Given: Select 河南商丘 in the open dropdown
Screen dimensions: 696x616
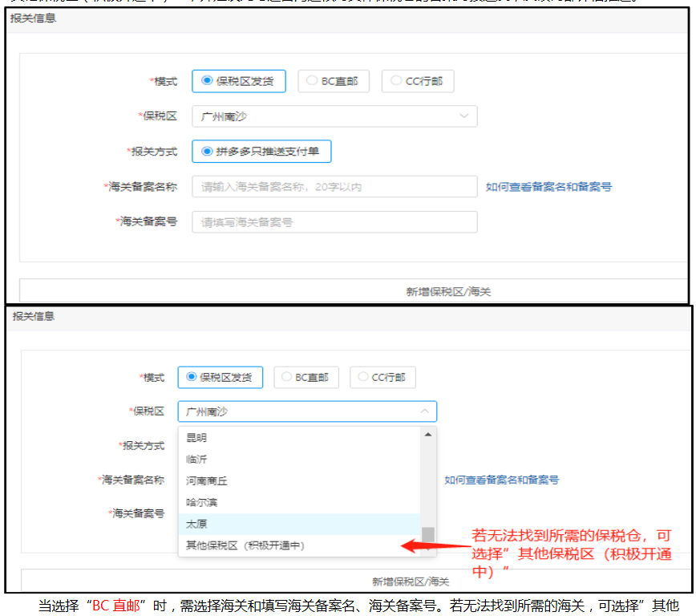Looking at the screenshot, I should pos(207,480).
